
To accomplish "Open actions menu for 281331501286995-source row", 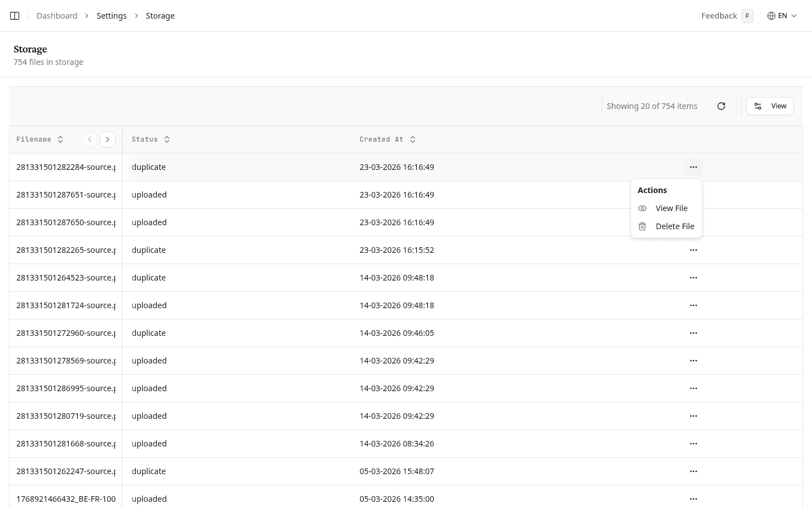I will tap(694, 388).
